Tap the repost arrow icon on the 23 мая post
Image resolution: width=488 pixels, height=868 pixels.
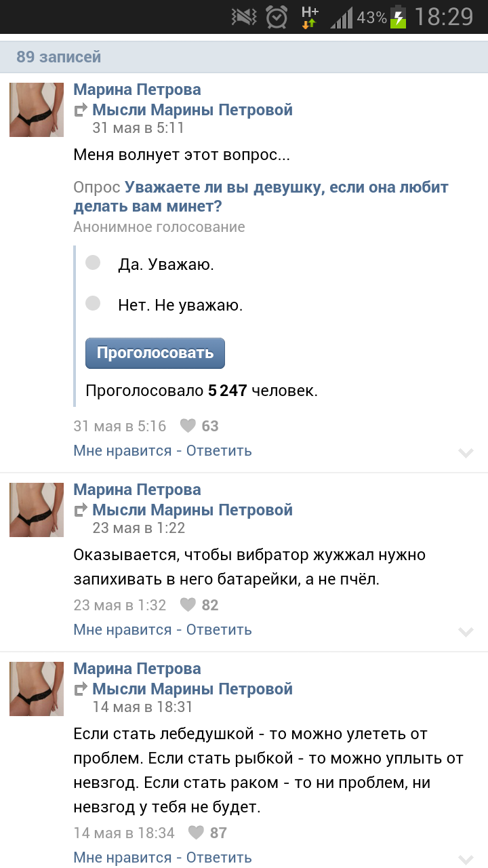[81, 510]
